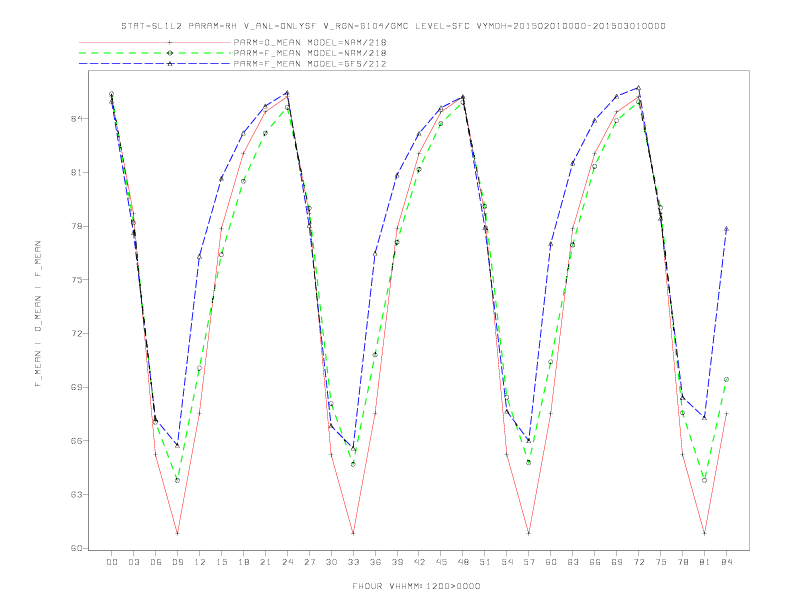This screenshot has width=792, height=612.
Task: Select legend entry PARM=F_MEAN MODEL=GFS/212
Action: (310, 64)
